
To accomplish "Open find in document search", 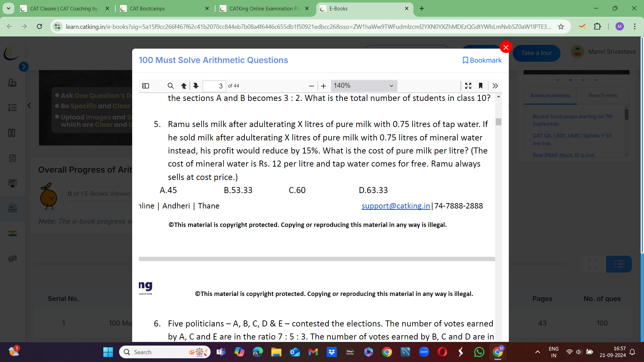I will click(x=170, y=86).
